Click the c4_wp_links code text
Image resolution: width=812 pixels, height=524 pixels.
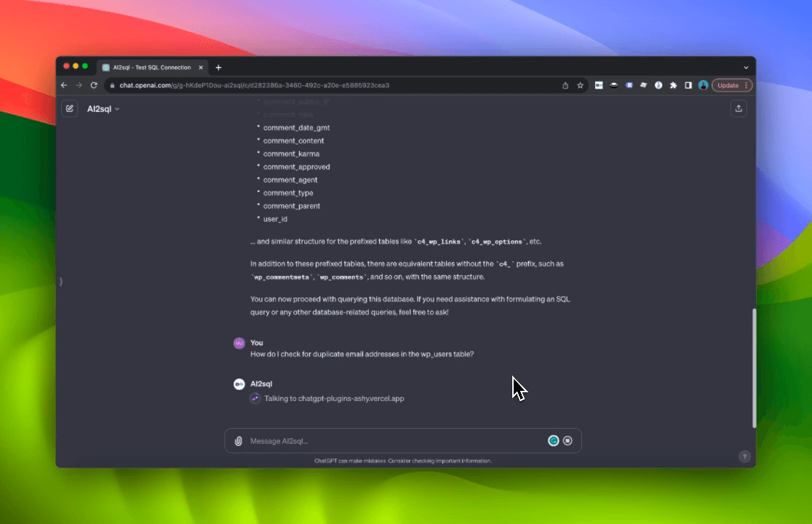tap(439, 242)
